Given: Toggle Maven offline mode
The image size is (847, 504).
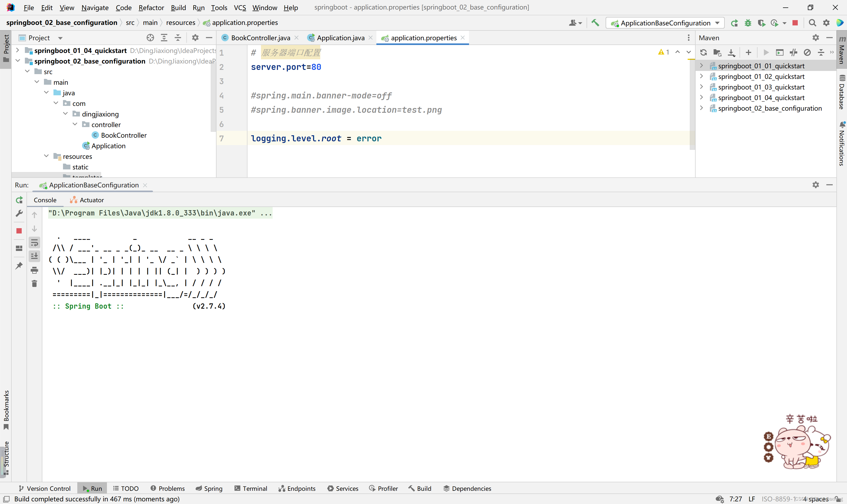Looking at the screenshot, I should 793,52.
